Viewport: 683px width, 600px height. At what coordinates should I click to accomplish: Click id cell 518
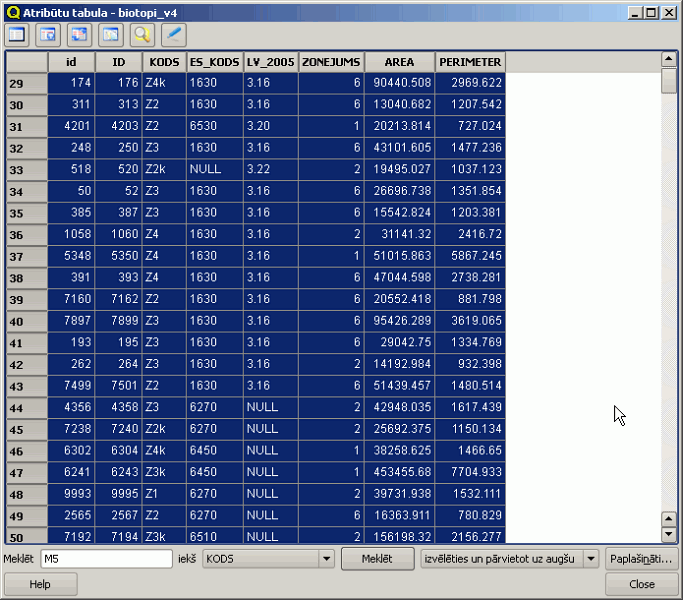(71, 169)
